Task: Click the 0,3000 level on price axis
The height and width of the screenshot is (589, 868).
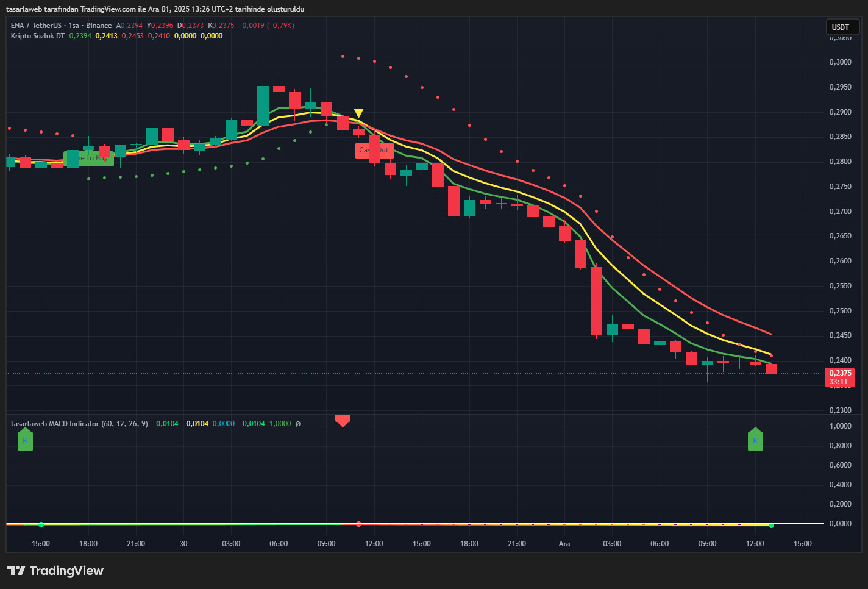Action: pos(841,62)
